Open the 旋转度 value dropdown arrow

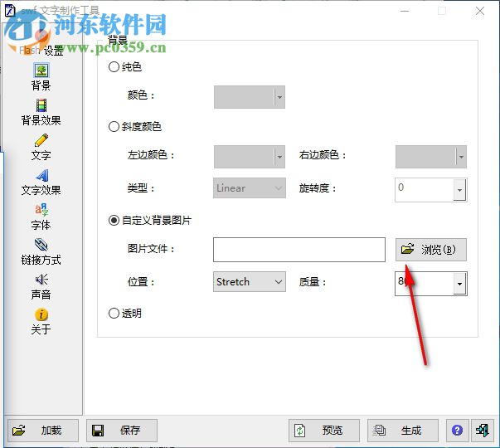(459, 190)
